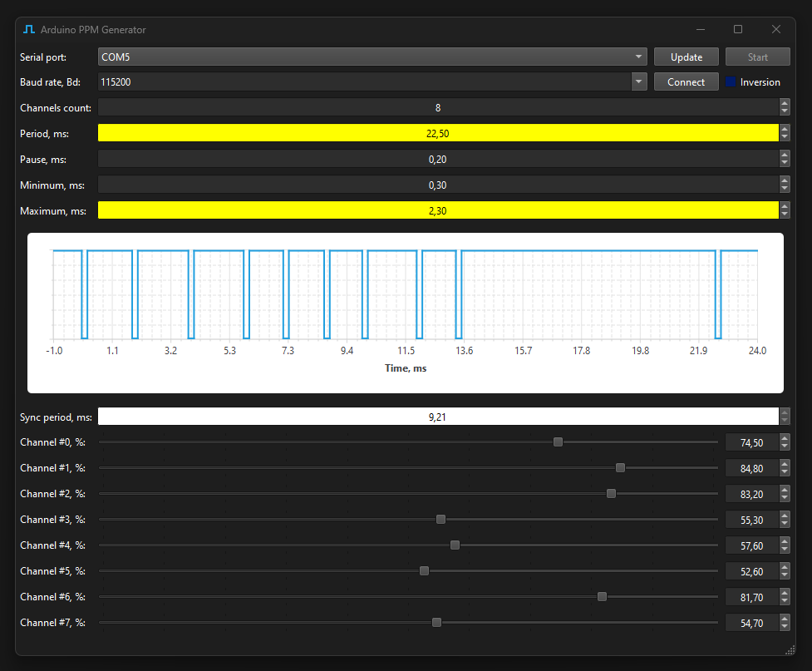Viewport: 812px width, 671px height.
Task: Click the Maximum ms field
Action: coord(438,210)
